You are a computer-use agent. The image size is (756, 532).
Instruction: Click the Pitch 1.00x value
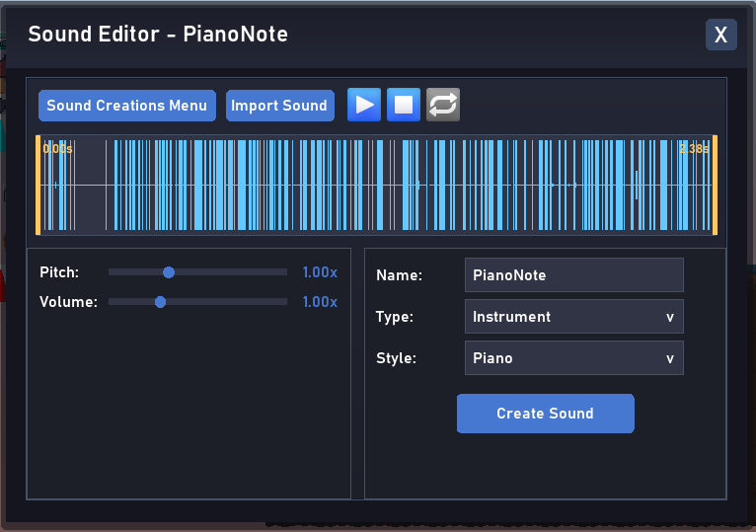click(320, 272)
